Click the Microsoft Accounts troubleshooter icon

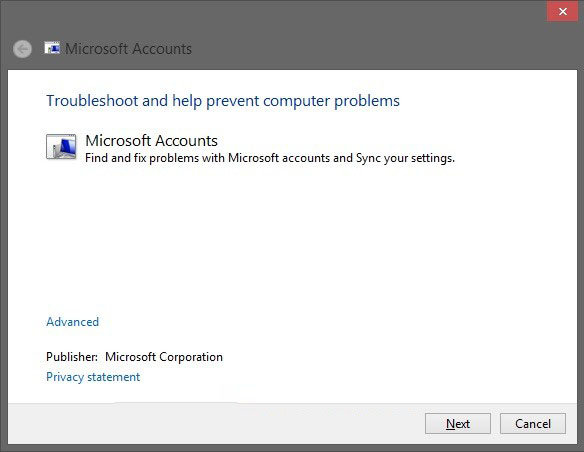[x=61, y=147]
